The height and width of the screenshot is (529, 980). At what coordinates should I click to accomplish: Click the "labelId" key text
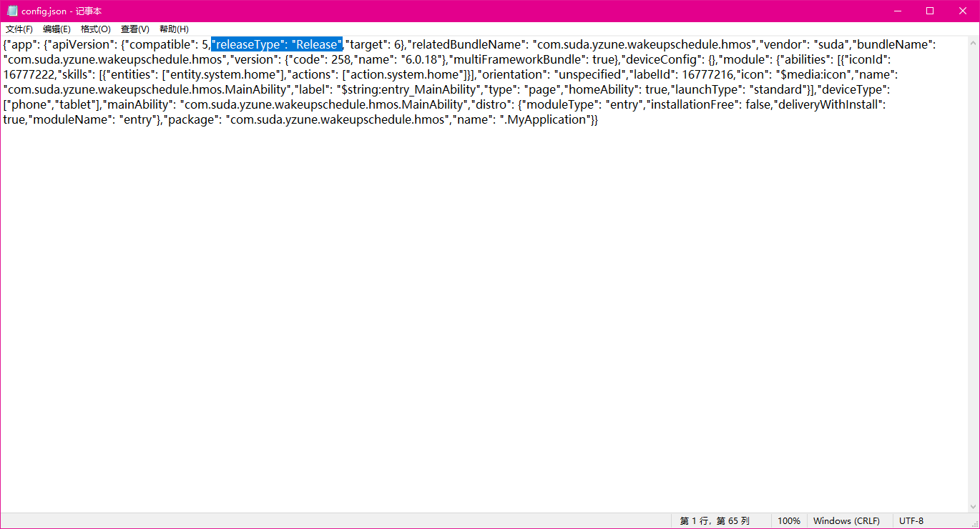652,74
